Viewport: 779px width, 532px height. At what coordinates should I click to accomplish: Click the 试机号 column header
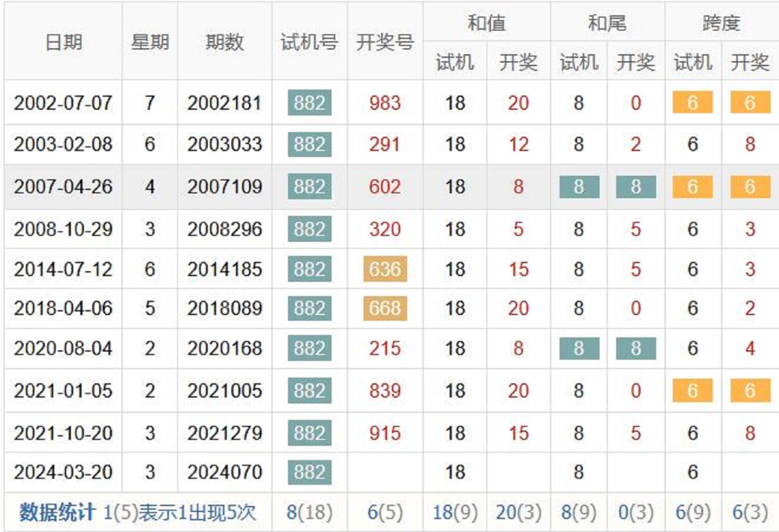point(310,42)
